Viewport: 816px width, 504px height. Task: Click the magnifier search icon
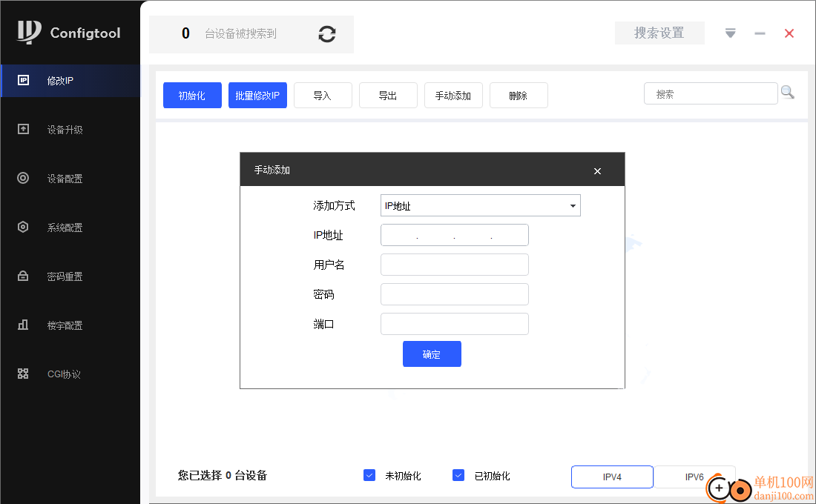tap(787, 93)
